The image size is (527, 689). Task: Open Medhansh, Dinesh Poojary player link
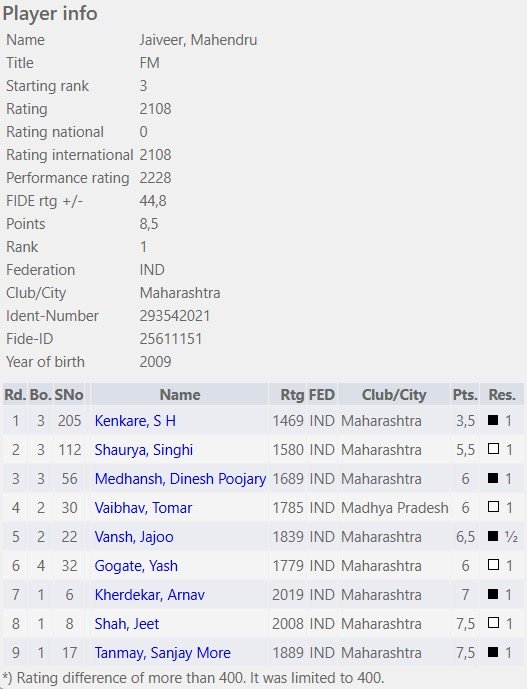[180, 479]
